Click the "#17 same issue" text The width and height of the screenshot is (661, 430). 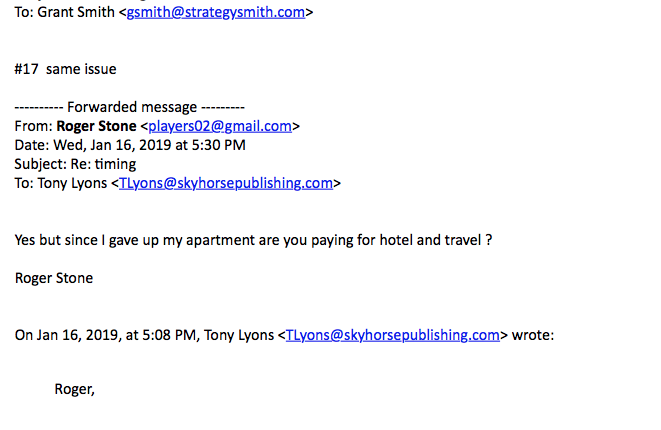tap(66, 69)
